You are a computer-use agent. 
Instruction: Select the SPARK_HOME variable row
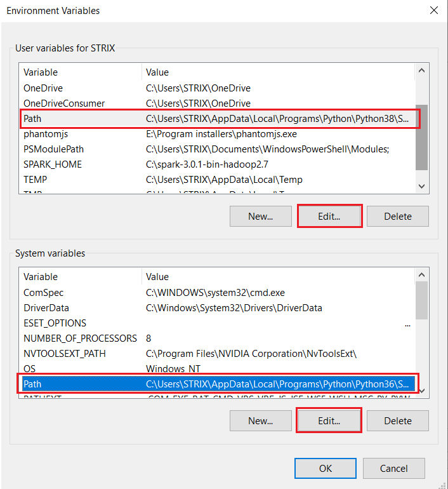point(52,164)
